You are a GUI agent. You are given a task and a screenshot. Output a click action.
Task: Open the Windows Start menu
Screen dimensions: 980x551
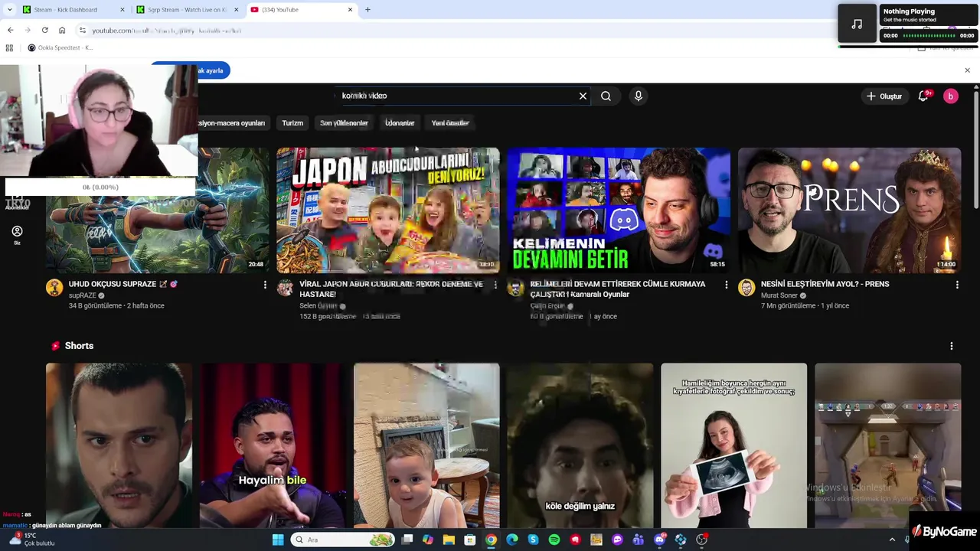pyautogui.click(x=278, y=540)
